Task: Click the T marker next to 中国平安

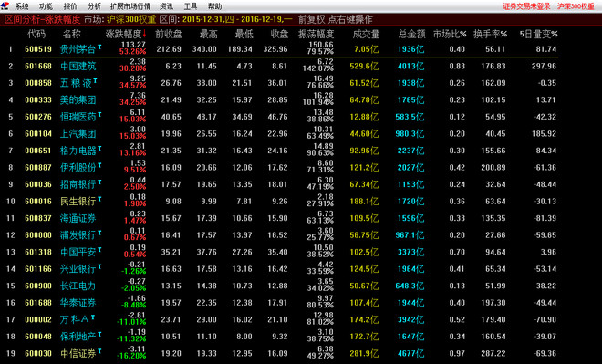Action: pos(99,250)
